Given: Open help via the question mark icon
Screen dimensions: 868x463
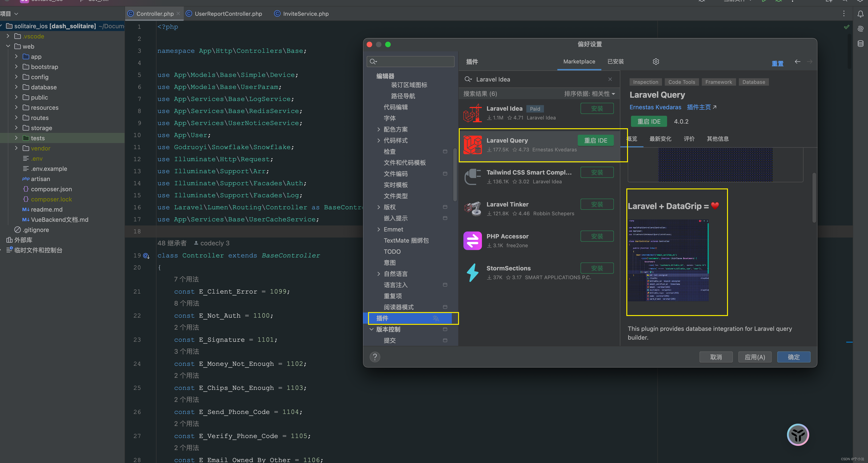Looking at the screenshot, I should click(x=375, y=357).
